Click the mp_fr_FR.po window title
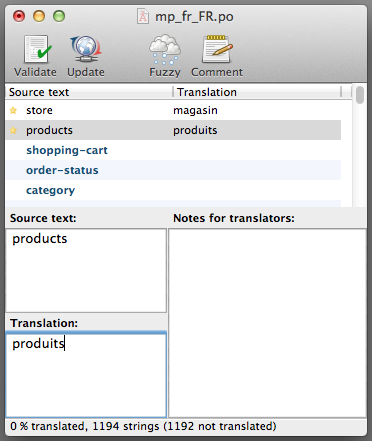The width and height of the screenshot is (372, 441). tap(194, 17)
